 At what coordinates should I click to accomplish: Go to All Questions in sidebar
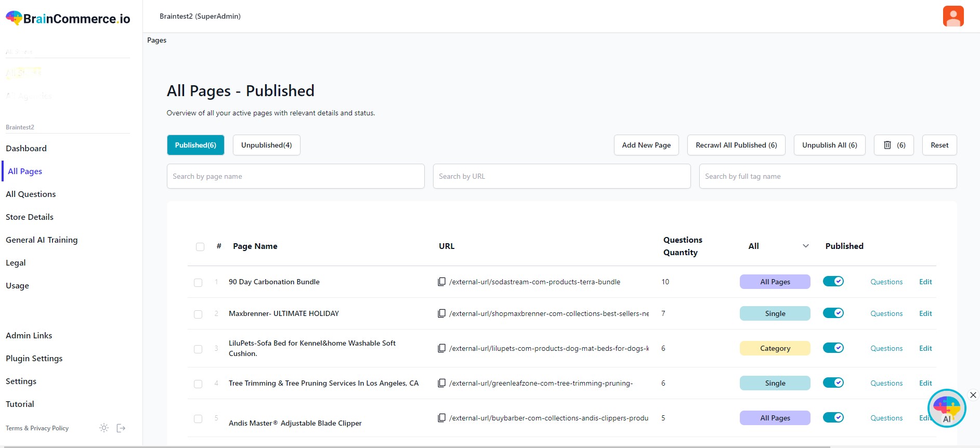[31, 194]
